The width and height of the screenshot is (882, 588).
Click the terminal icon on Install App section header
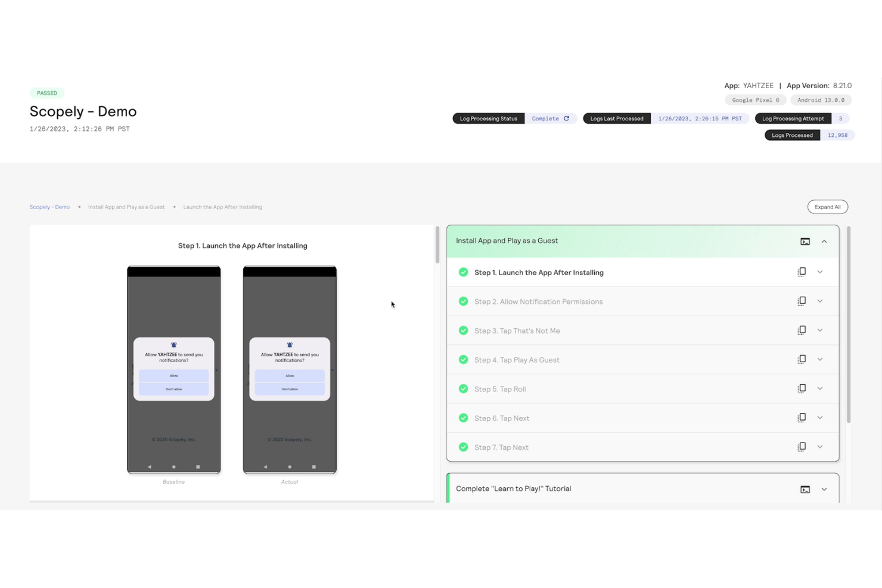tap(805, 241)
